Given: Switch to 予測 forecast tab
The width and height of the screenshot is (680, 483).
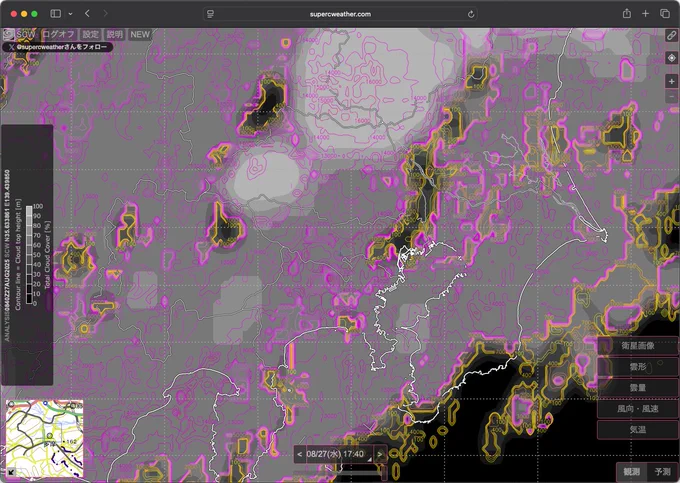Looking at the screenshot, I should click(662, 471).
